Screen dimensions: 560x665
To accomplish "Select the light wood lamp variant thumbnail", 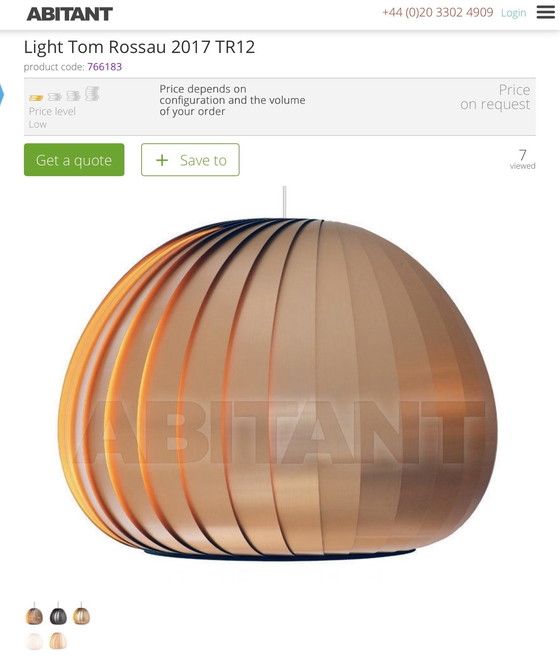I will (58, 641).
